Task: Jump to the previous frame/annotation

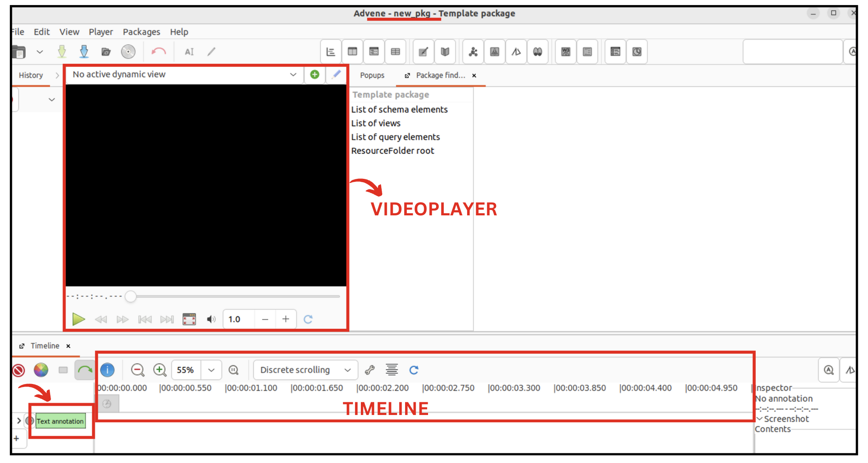Action: click(145, 319)
